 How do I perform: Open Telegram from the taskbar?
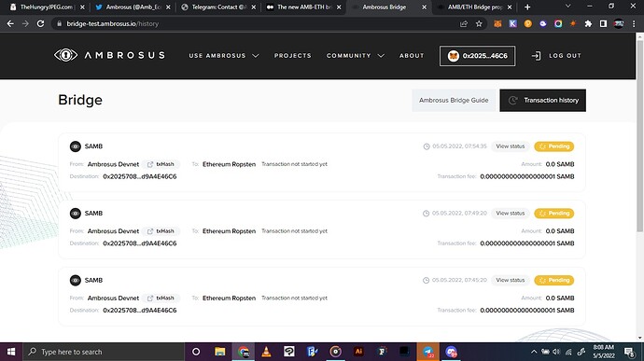tap(428, 352)
